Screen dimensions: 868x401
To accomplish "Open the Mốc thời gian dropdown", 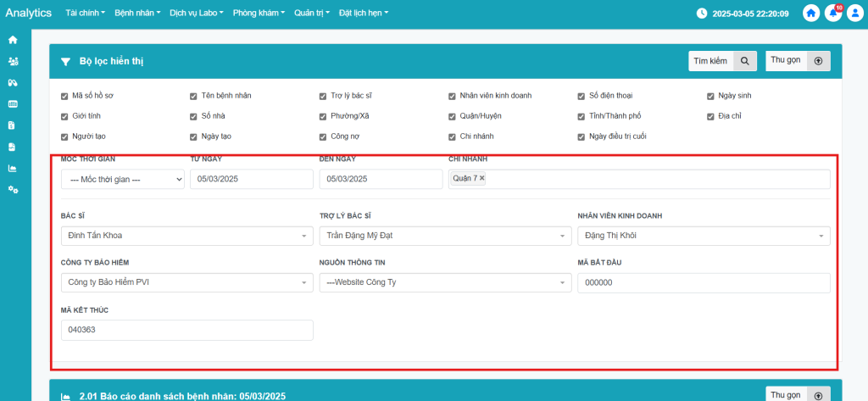I will 122,179.
